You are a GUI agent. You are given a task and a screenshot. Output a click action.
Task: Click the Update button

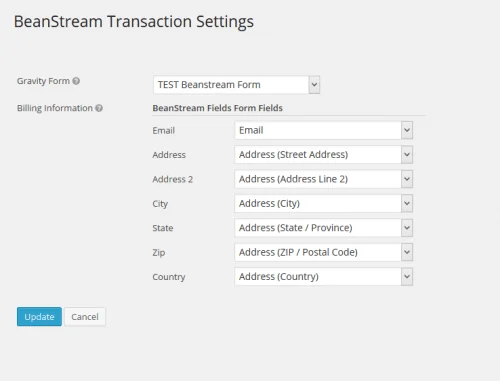coord(39,317)
